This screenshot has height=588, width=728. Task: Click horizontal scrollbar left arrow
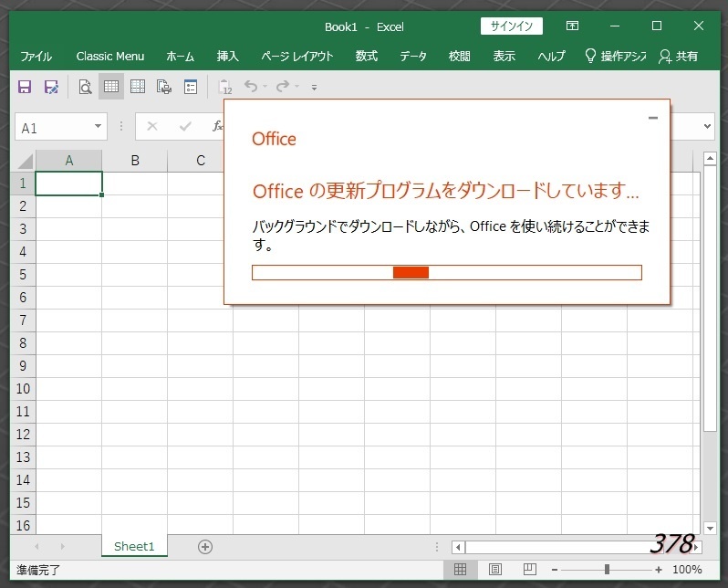[x=458, y=547]
